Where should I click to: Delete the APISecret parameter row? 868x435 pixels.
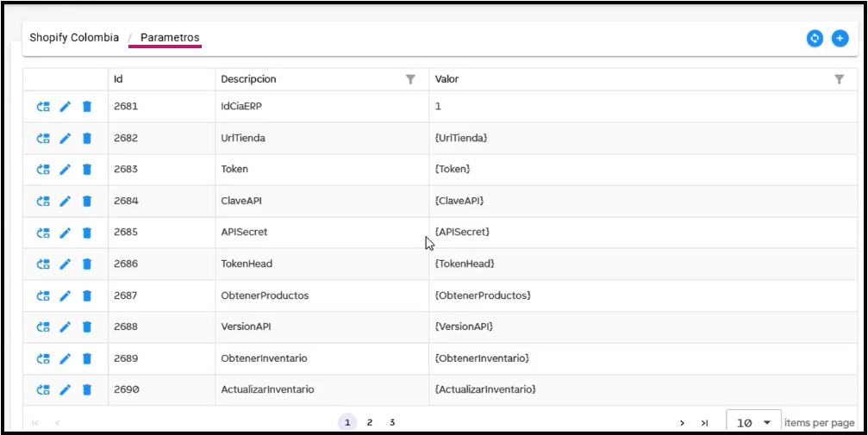click(x=87, y=233)
